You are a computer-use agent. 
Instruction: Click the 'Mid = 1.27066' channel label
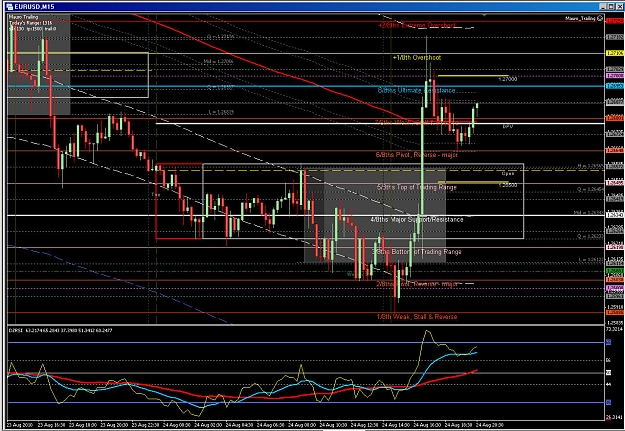218,62
